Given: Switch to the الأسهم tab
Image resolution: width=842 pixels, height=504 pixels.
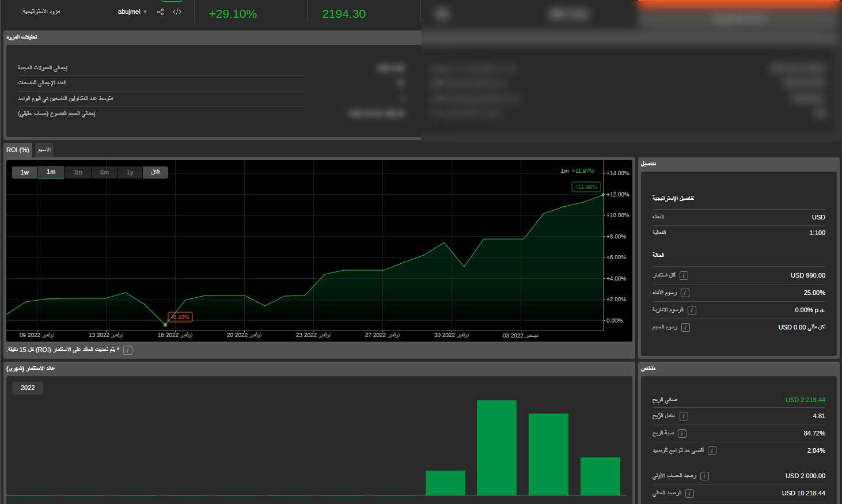Looking at the screenshot, I should tap(44, 150).
